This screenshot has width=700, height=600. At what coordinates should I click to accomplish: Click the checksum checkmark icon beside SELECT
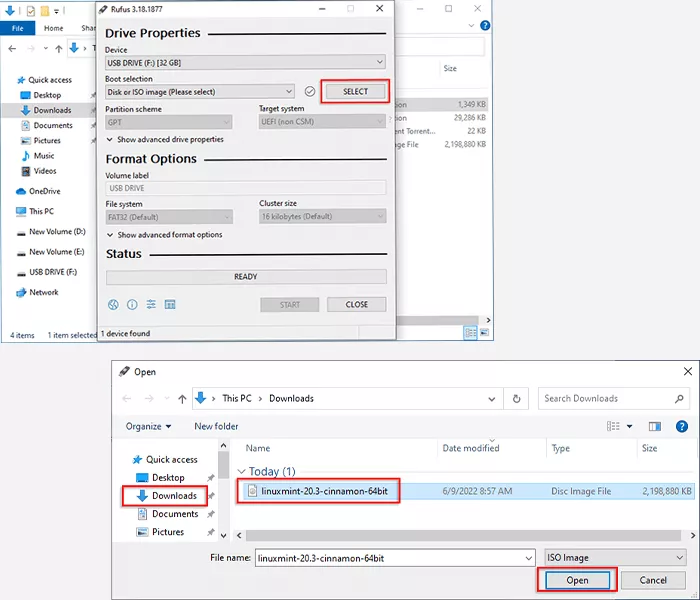tap(309, 92)
